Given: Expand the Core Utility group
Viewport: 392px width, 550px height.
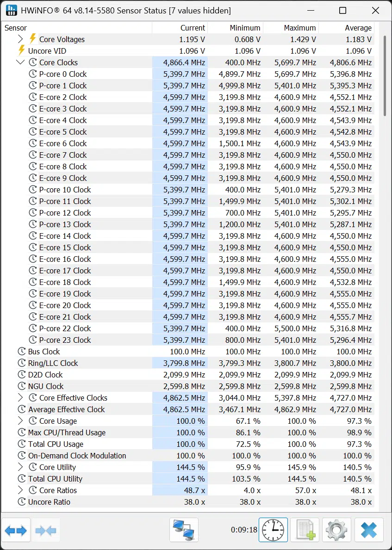Looking at the screenshot, I should tap(20, 467).
